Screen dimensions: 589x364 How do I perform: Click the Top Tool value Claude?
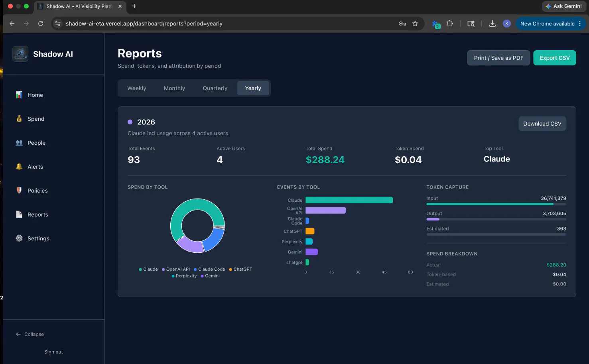pyautogui.click(x=497, y=159)
